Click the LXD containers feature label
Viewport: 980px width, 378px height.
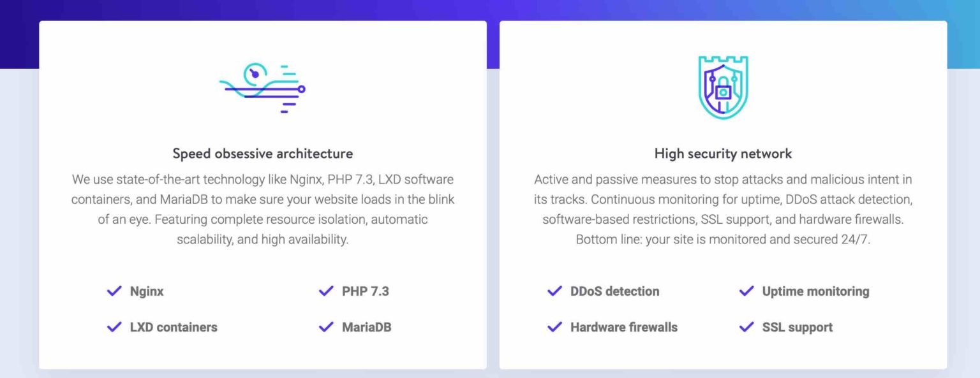(174, 327)
